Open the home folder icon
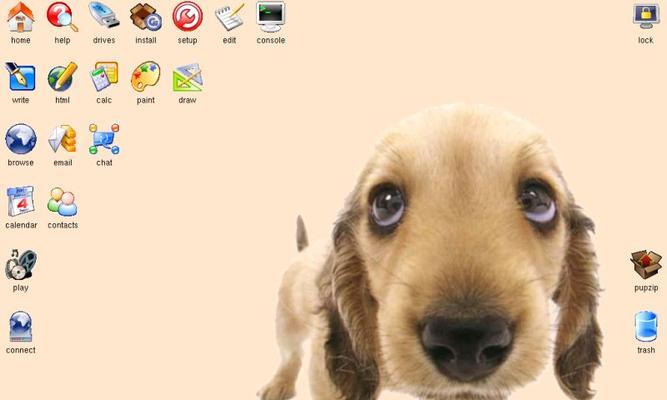The image size is (667, 400). click(20, 17)
